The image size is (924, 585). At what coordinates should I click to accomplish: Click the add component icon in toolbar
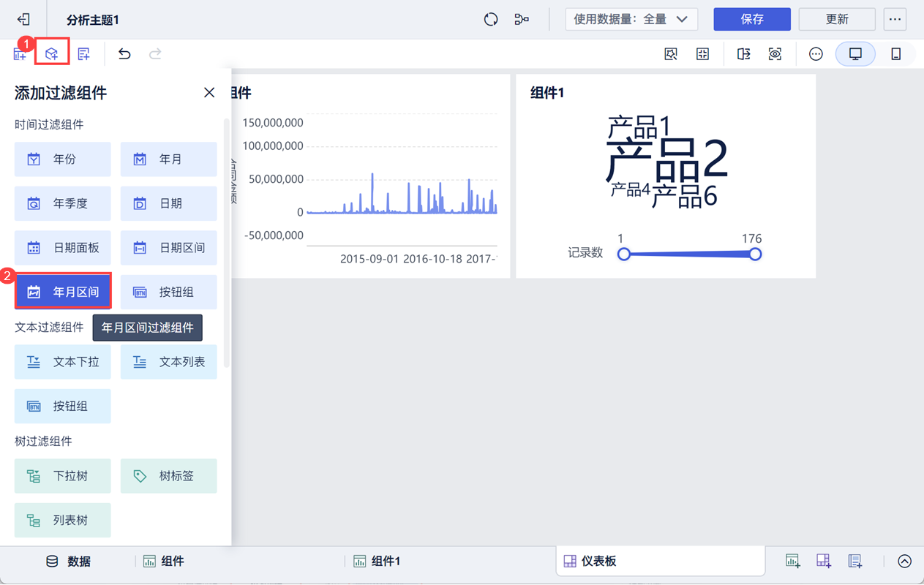(x=20, y=54)
